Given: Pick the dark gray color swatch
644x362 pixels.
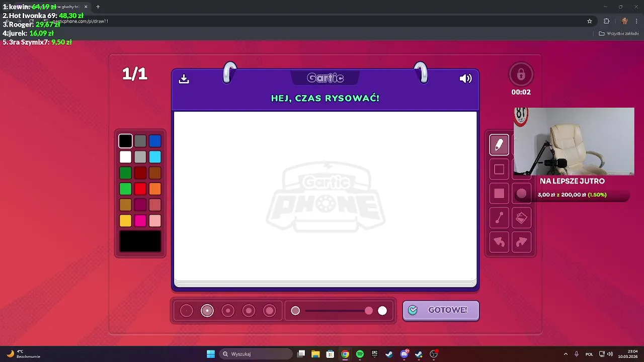Looking at the screenshot, I should click(140, 141).
